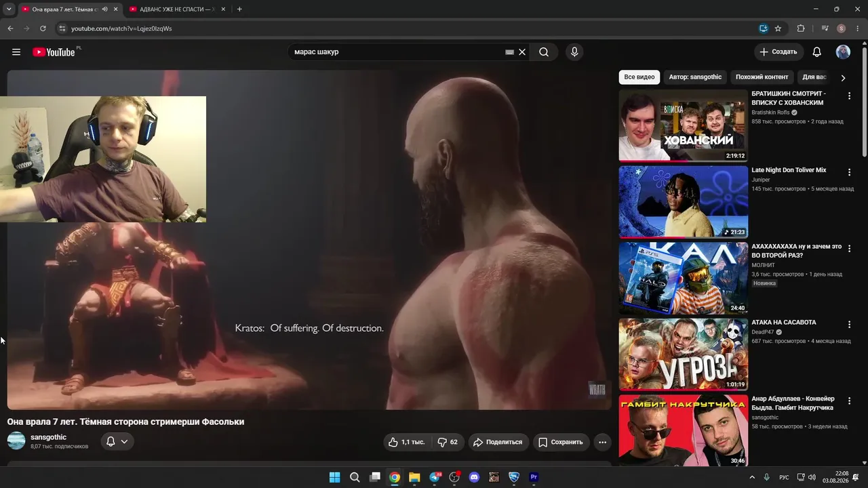The image size is (868, 488).
Task: Go to the YouTube home logo
Action: click(x=54, y=52)
